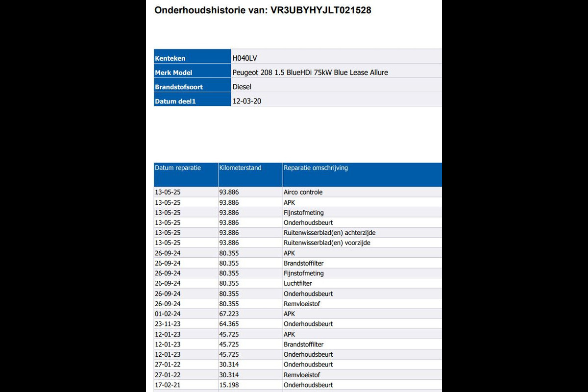Select the Airco controle repair entry
This screenshot has height=392, width=588.
[303, 192]
